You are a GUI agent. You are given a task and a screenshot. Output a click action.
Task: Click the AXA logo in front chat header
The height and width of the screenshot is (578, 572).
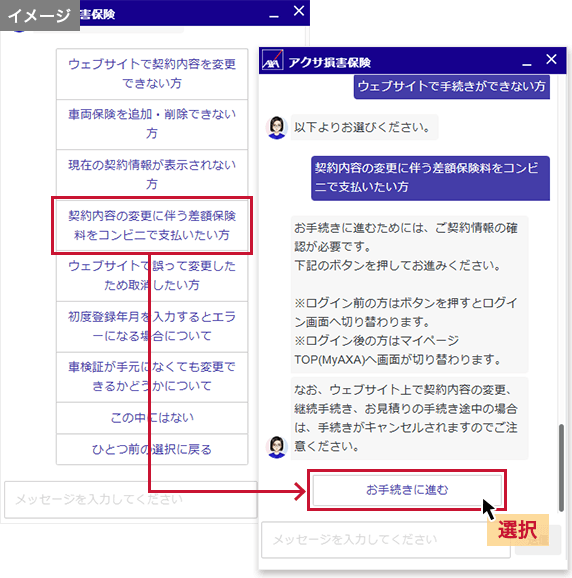(273, 60)
